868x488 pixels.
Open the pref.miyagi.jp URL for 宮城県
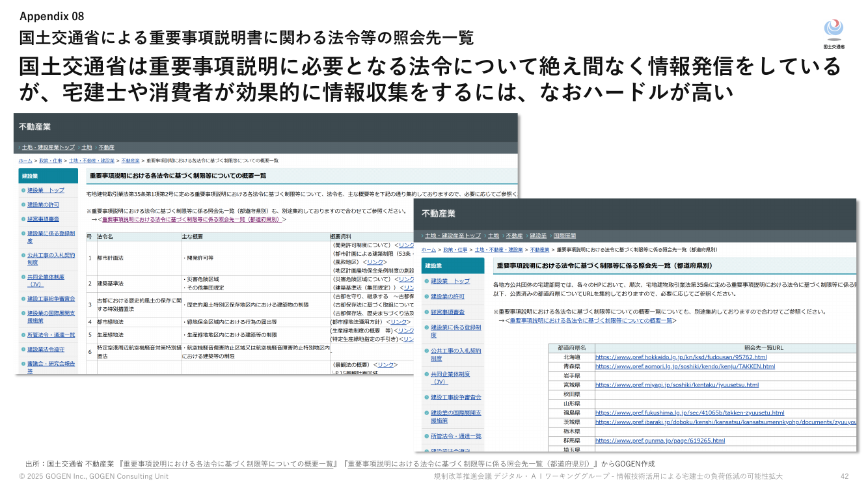[x=677, y=385]
